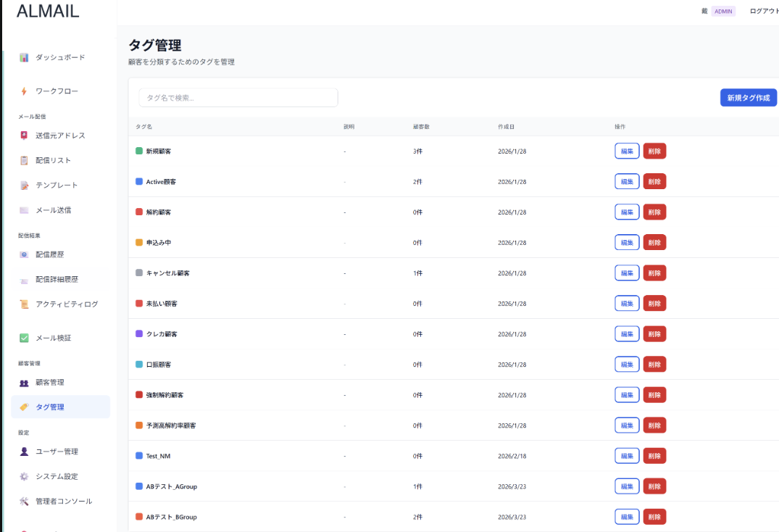Open the システム設定 gear icon
779x532 pixels.
tap(25, 475)
